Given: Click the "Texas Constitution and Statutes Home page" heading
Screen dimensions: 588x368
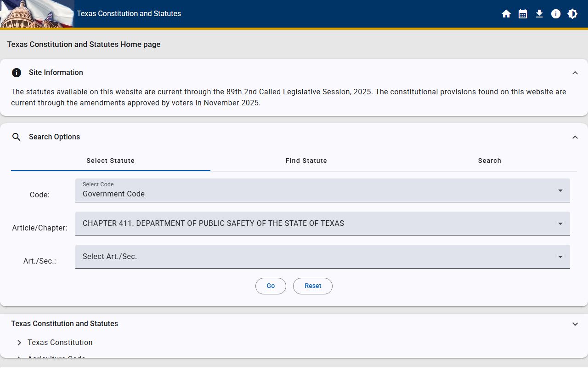Looking at the screenshot, I should pyautogui.click(x=84, y=45).
